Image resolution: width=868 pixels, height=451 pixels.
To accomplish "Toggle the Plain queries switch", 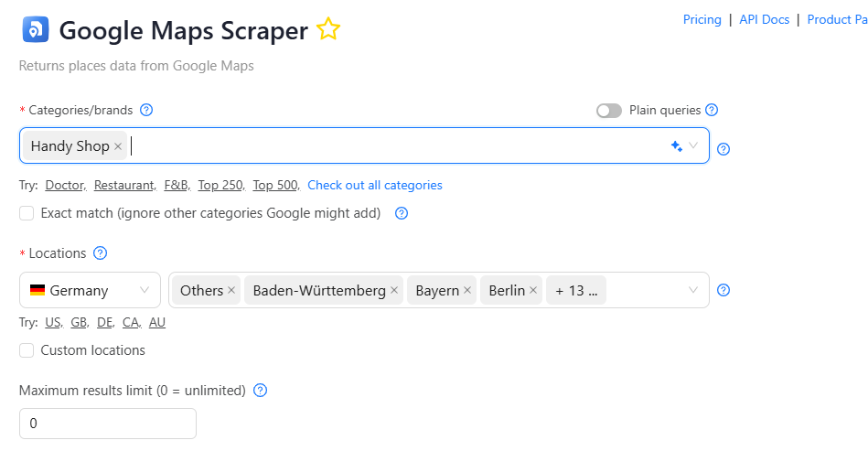I will 609,110.
